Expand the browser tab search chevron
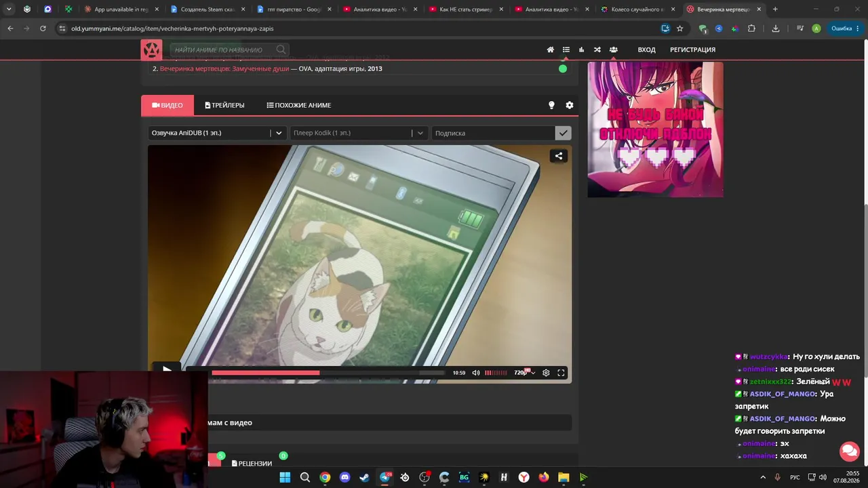Screen dimensions: 868x488 click(9, 9)
